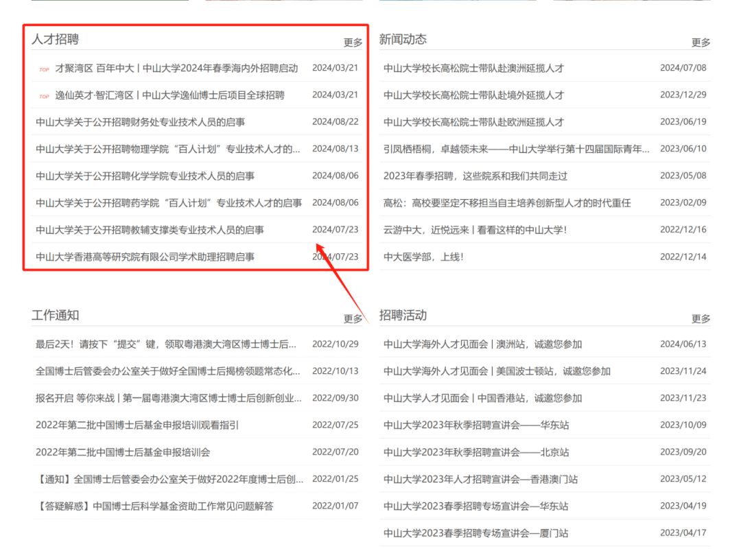Open 才聚湾区 百年中大 春季海内外招聘 article

tap(177, 68)
